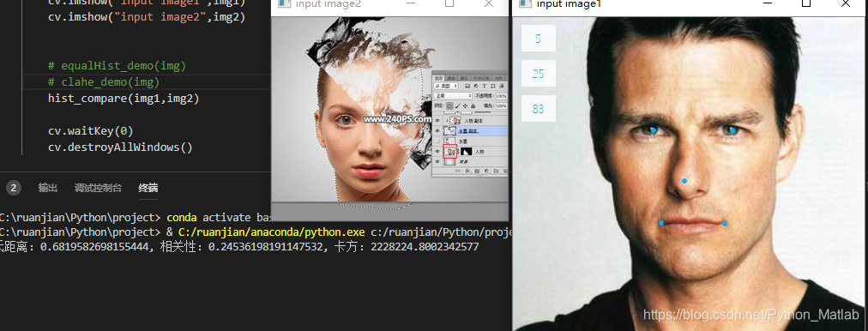Click the app icon of input image2 window
The image size is (868, 331).
click(x=284, y=3)
